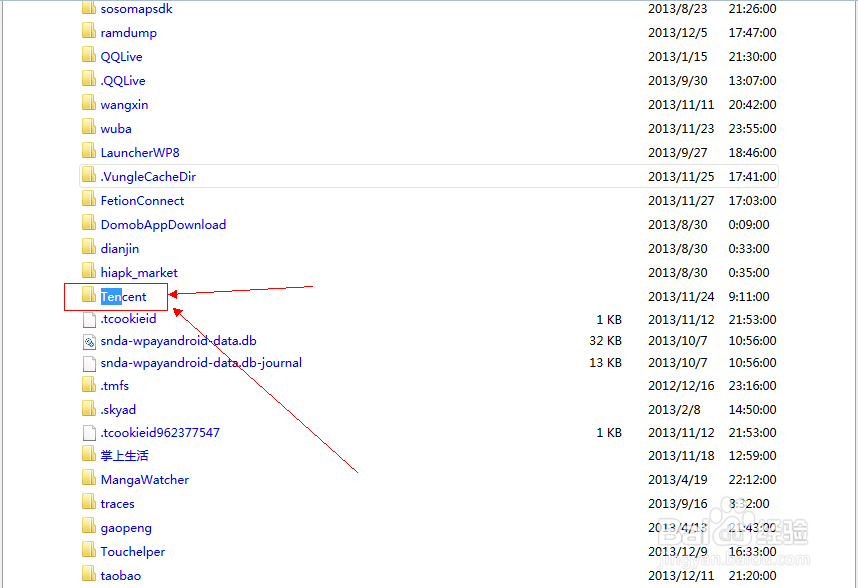This screenshot has width=858, height=588.
Task: Click the taobao folder name
Action: [x=121, y=576]
